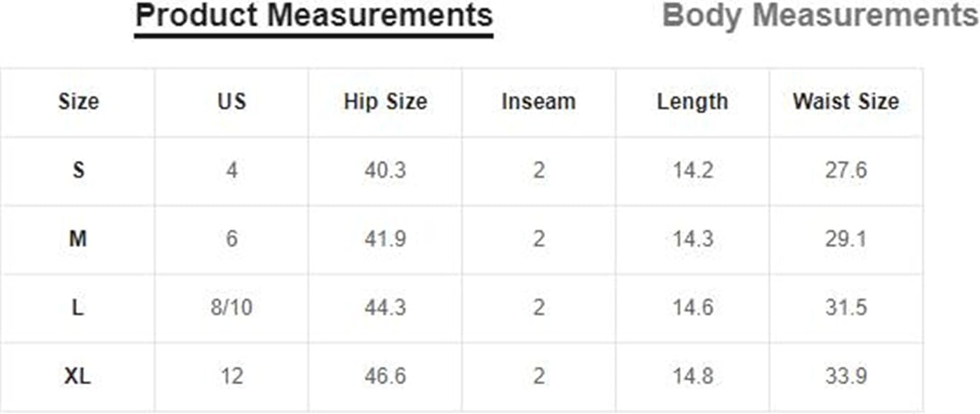This screenshot has width=980, height=414.
Task: Select the L size row label
Action: [x=78, y=308]
